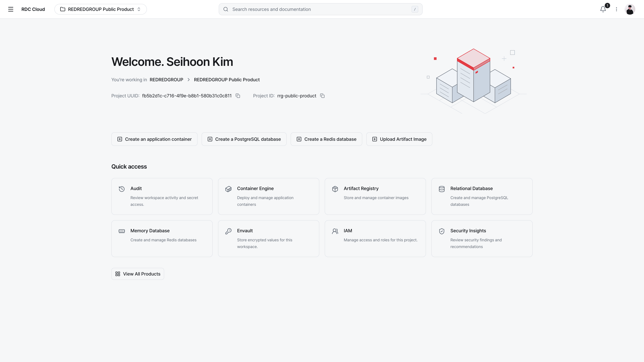
Task: Click the Audit history icon
Action: [x=122, y=189]
